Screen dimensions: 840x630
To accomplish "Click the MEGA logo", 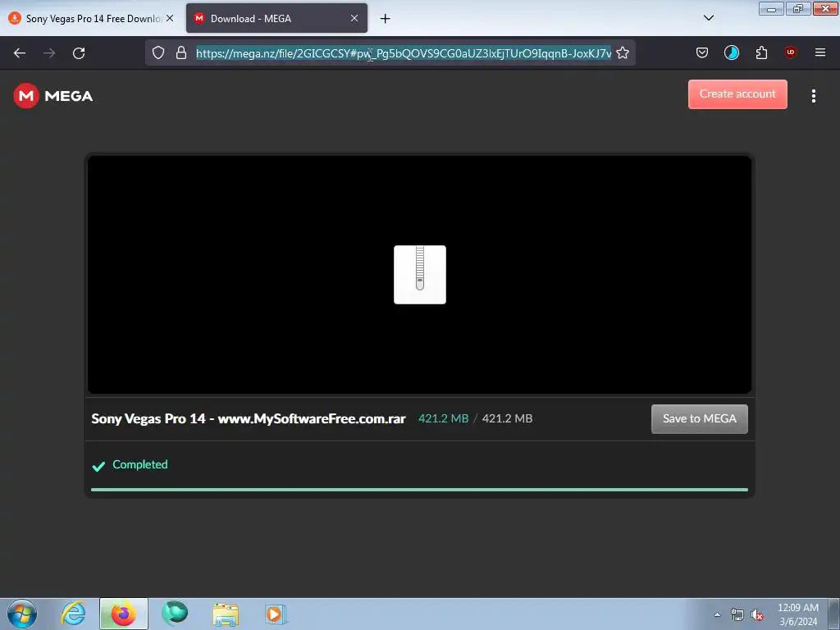I will click(x=53, y=96).
